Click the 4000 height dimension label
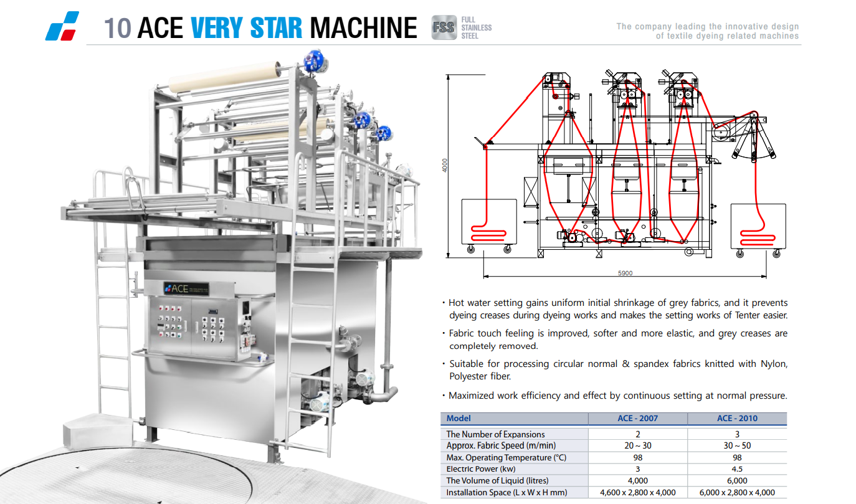856x504 pixels. coord(445,166)
